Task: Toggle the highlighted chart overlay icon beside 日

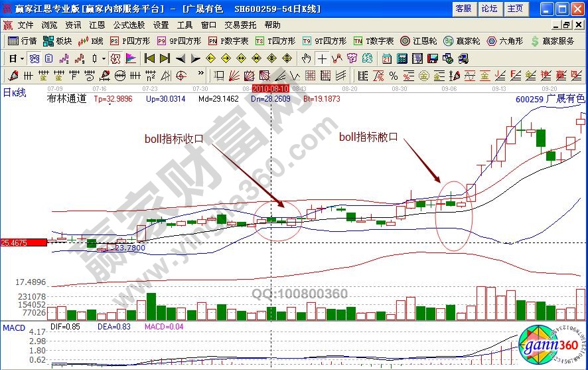Action: tap(33, 58)
